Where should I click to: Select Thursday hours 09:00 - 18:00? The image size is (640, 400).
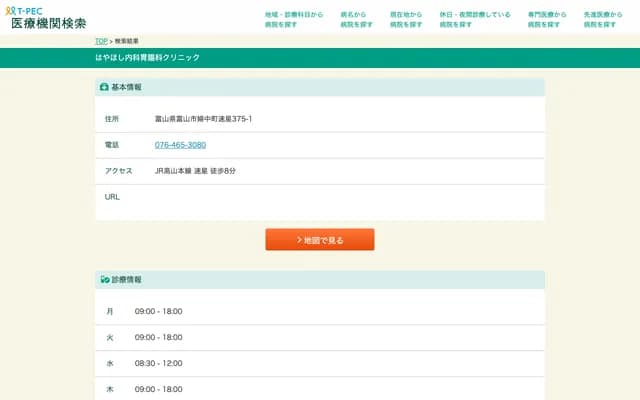[x=158, y=389]
